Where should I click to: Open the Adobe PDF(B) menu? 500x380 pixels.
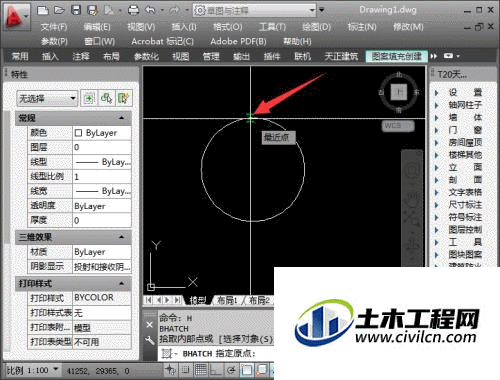click(238, 41)
